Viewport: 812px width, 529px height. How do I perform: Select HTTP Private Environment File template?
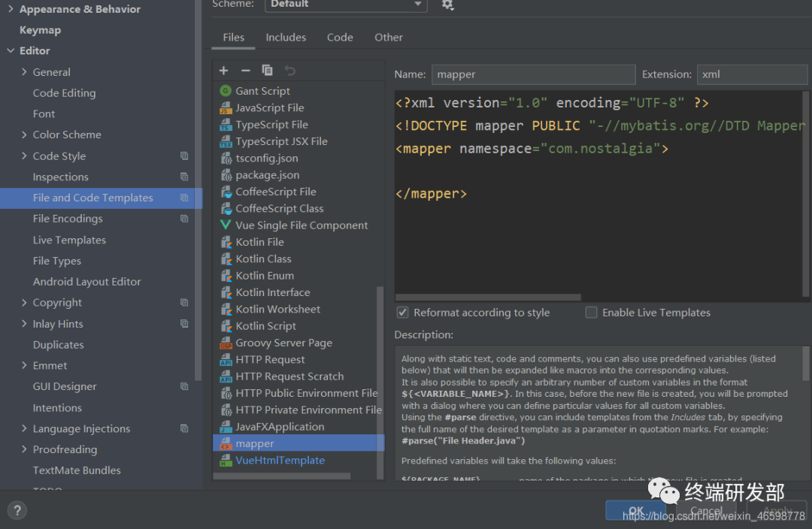[x=309, y=410]
